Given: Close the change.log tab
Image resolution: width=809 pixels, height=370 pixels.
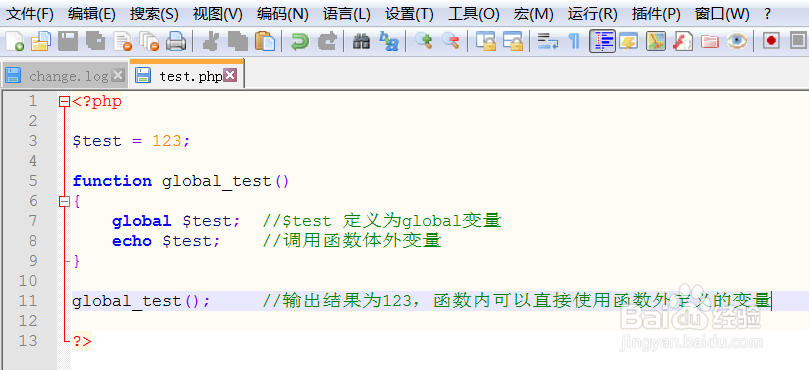Looking at the screenshot, I should [118, 76].
